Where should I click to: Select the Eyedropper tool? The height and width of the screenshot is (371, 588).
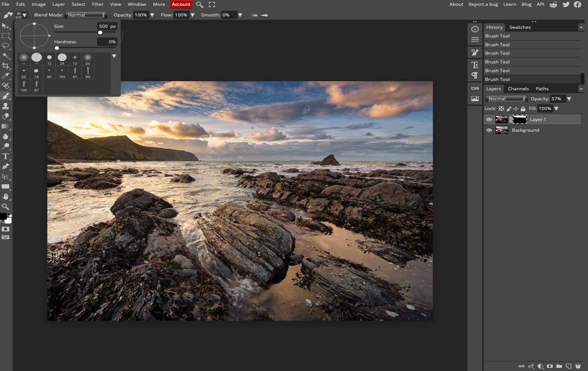coord(6,76)
